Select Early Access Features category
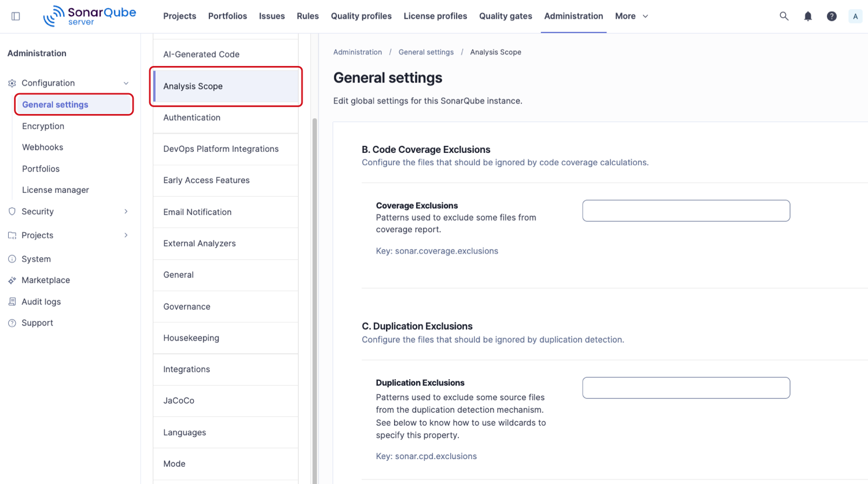The width and height of the screenshot is (868, 484). 226,180
